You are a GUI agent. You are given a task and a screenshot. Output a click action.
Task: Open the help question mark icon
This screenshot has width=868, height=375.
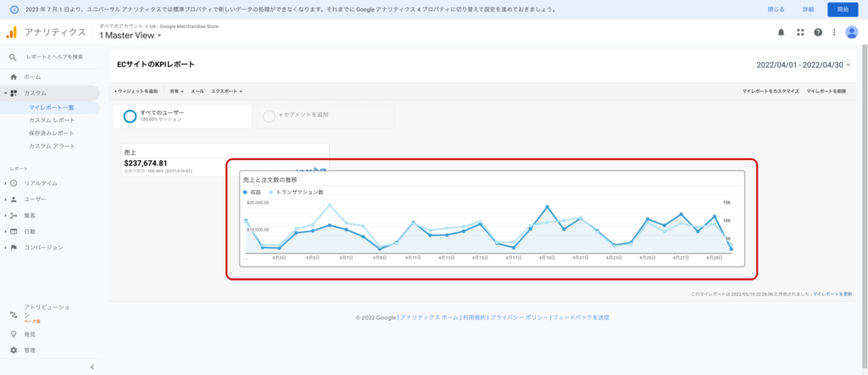click(818, 32)
